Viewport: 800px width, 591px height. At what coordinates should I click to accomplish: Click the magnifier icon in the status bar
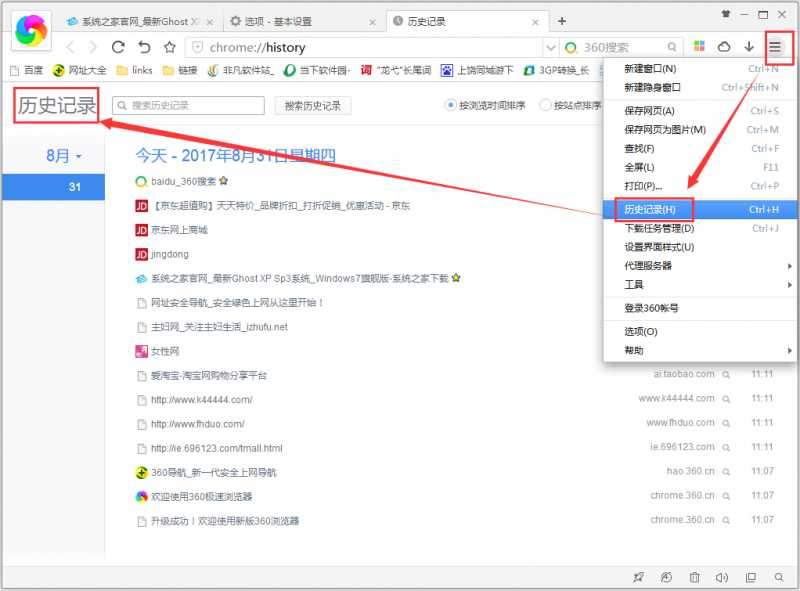click(779, 577)
